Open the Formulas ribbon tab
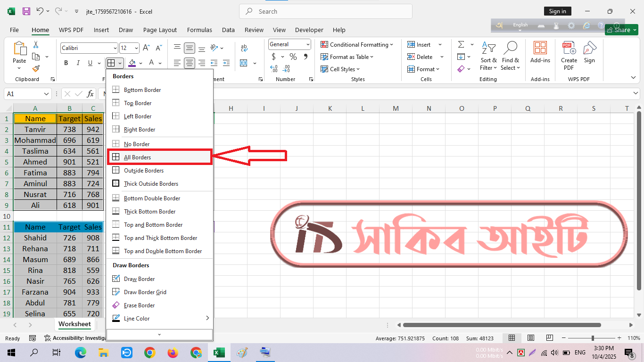Screen dimensions: 644x362 click(x=199, y=30)
